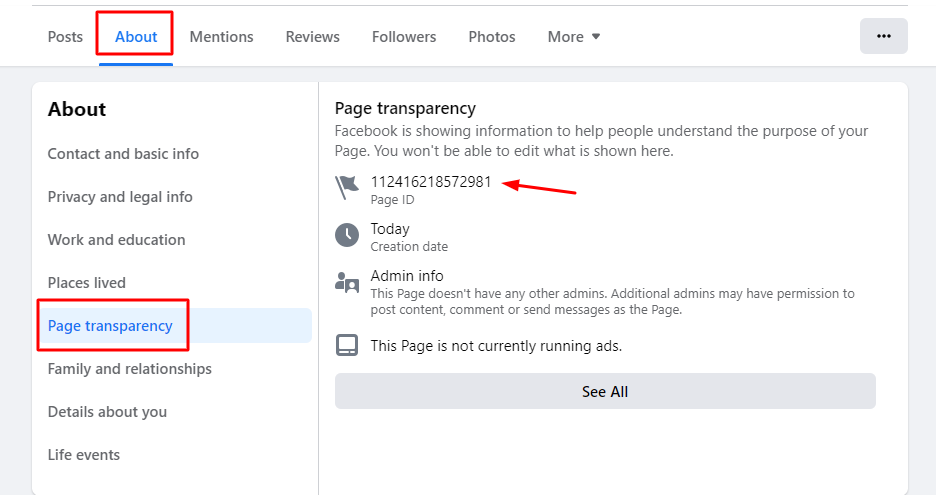Select Contact and basic info

[123, 154]
